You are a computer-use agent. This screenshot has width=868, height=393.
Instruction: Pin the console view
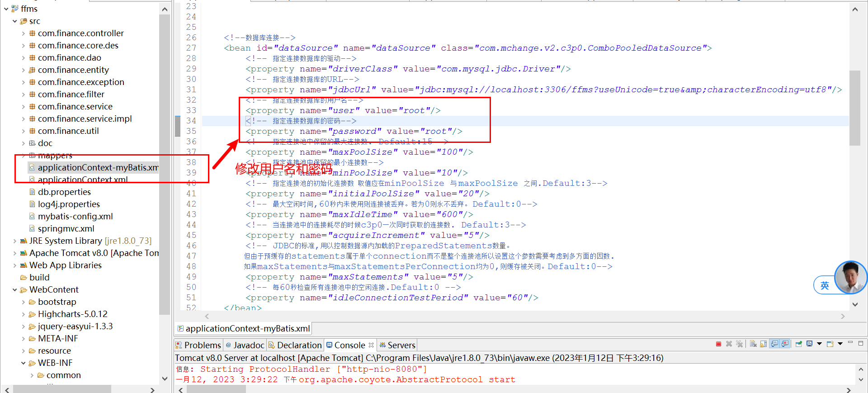799,344
